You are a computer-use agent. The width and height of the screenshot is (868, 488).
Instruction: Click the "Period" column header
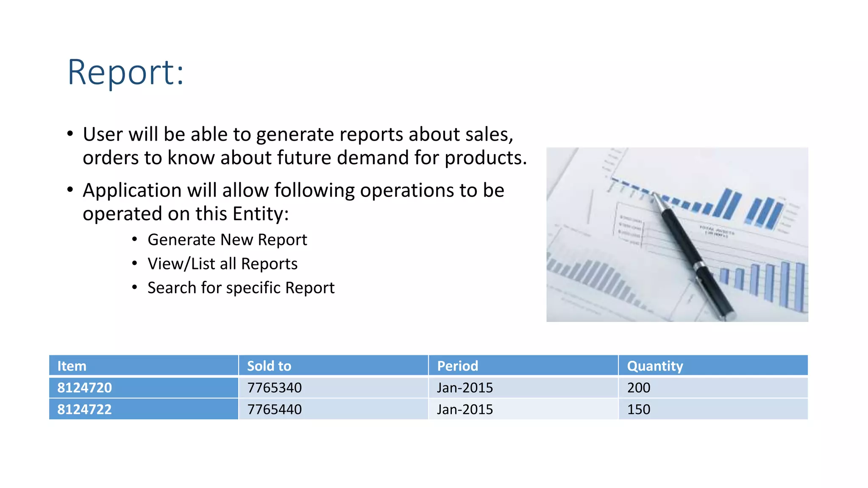pos(457,366)
